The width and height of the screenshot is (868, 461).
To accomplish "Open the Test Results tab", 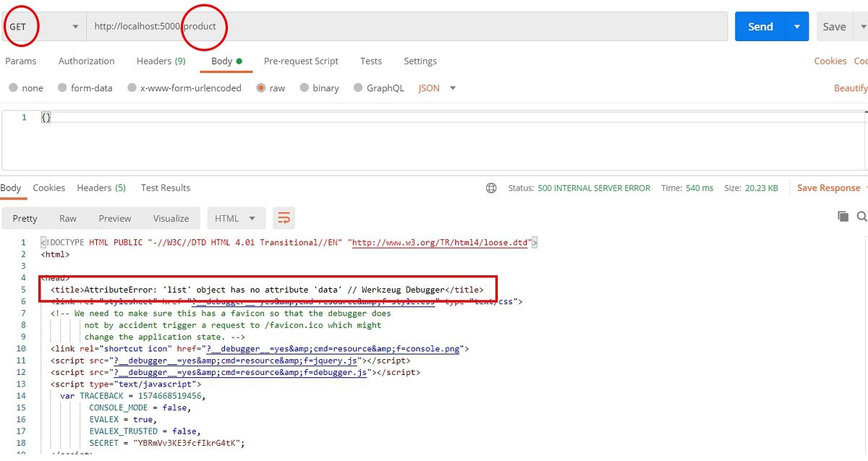I will pyautogui.click(x=166, y=188).
